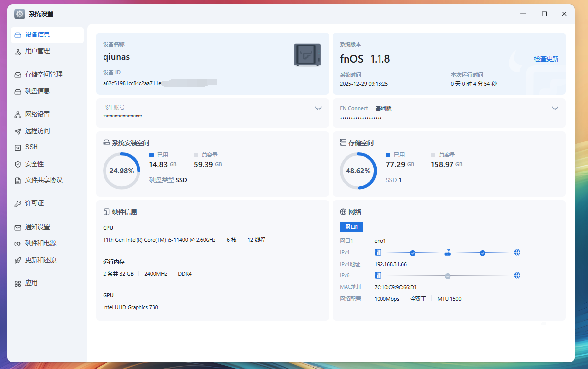This screenshot has height=369, width=588.
Task: Click the 硬件和电源 icon
Action: click(x=18, y=243)
